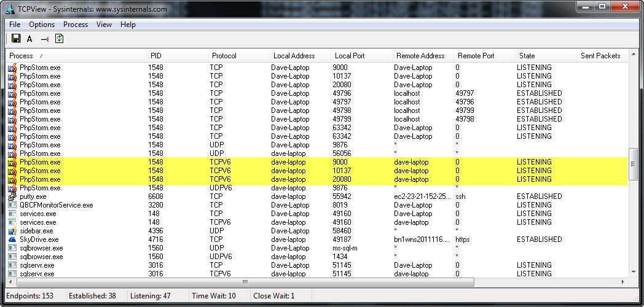Click the 'https' remote port cell

point(463,239)
